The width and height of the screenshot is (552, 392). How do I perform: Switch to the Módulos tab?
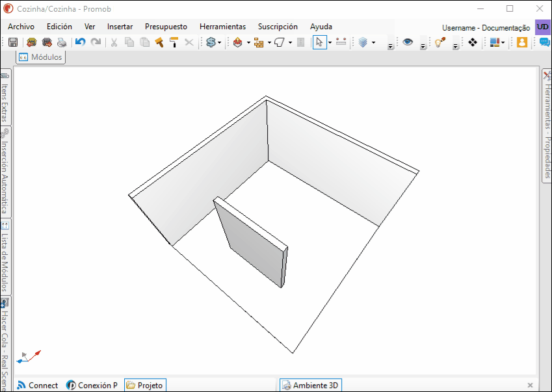pyautogui.click(x=41, y=57)
